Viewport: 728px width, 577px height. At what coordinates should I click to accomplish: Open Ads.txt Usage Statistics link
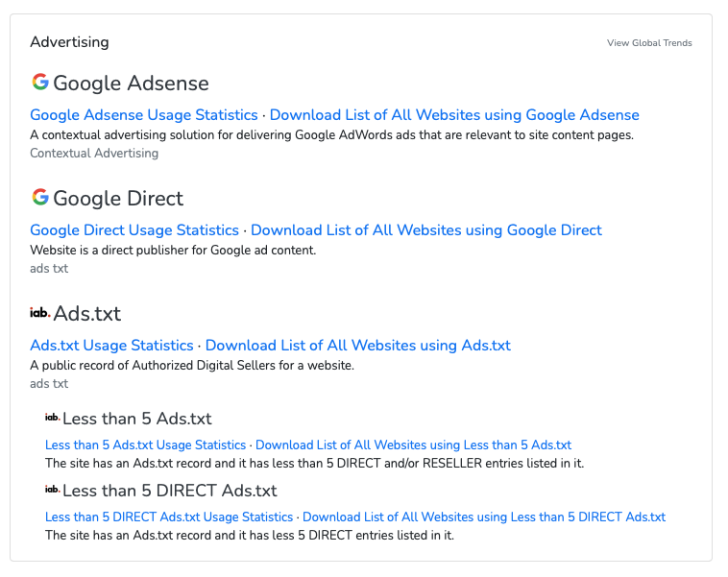coord(112,345)
